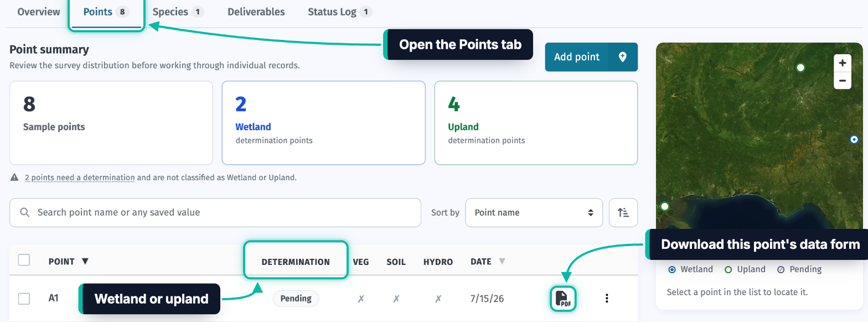Viewport: 868px width, 322px height.
Task: Click the SOIL column header
Action: click(x=396, y=262)
